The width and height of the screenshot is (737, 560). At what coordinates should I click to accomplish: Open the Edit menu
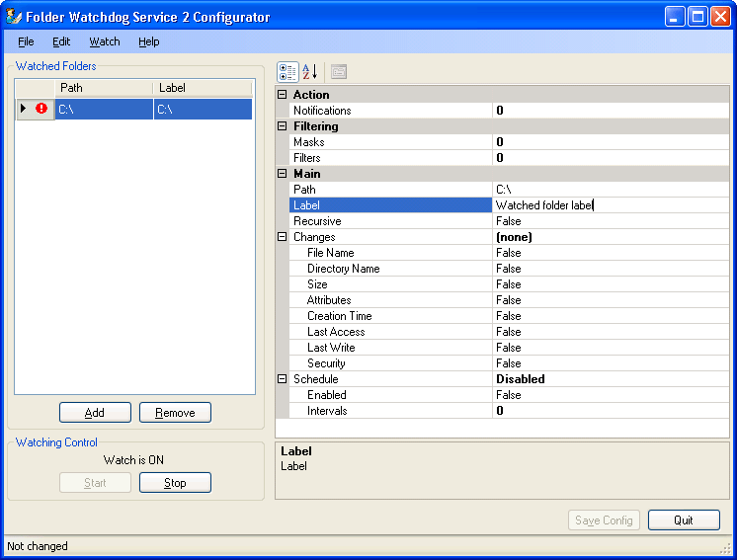[x=61, y=41]
